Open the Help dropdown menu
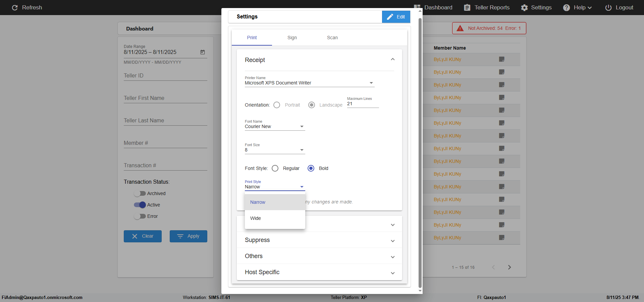Screen dimensions: 644x302 pyautogui.click(x=578, y=7)
